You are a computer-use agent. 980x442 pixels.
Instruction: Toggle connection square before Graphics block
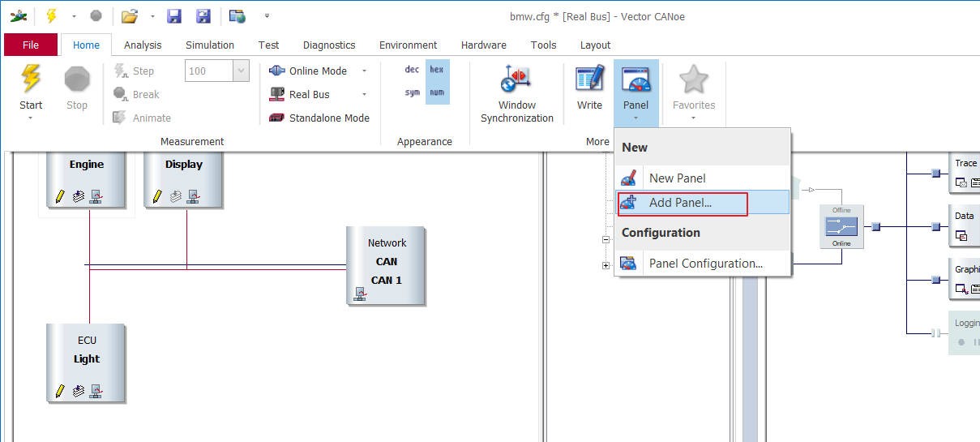tap(935, 280)
